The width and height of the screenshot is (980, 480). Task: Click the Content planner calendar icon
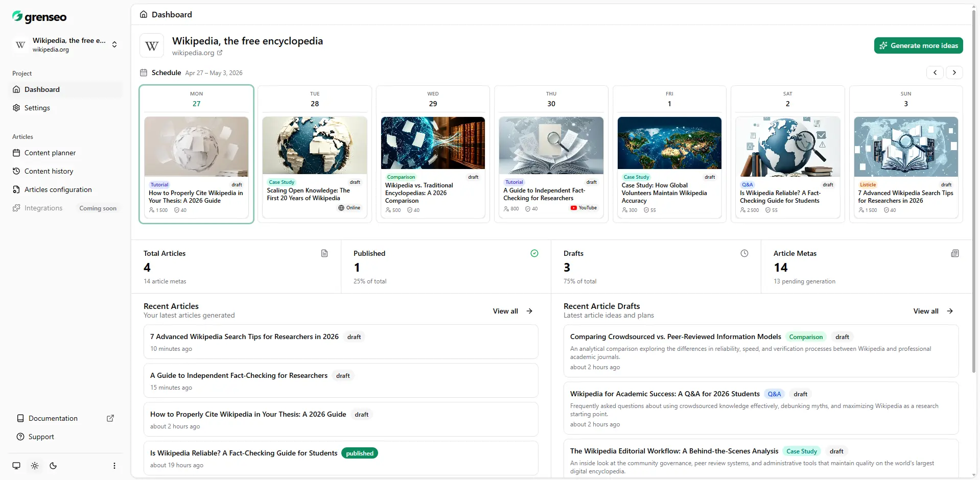(16, 153)
